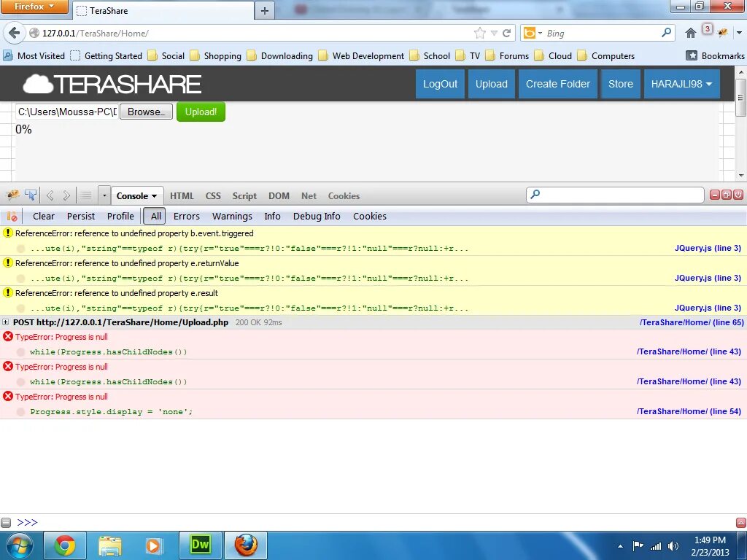This screenshot has height=560, width=747.
Task: Activate the Firebug inspect element pointer icon
Action: [x=31, y=195]
